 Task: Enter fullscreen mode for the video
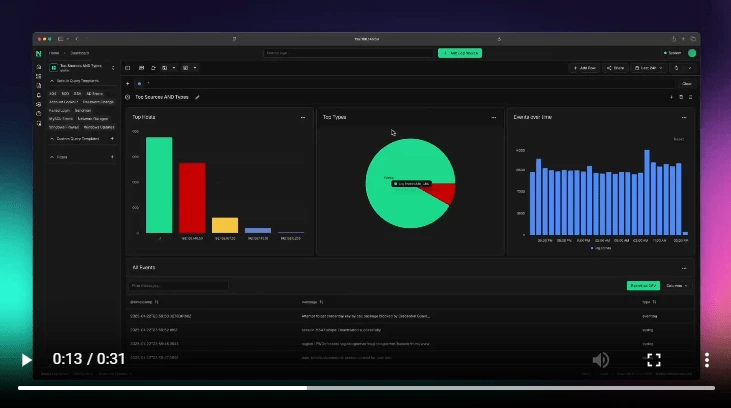click(653, 360)
